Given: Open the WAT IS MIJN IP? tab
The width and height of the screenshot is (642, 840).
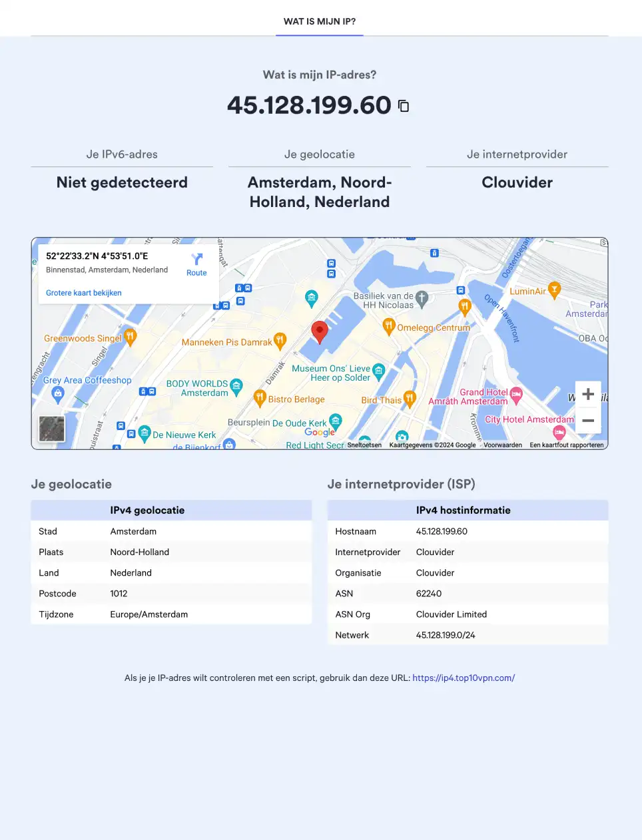Looking at the screenshot, I should 320,21.
